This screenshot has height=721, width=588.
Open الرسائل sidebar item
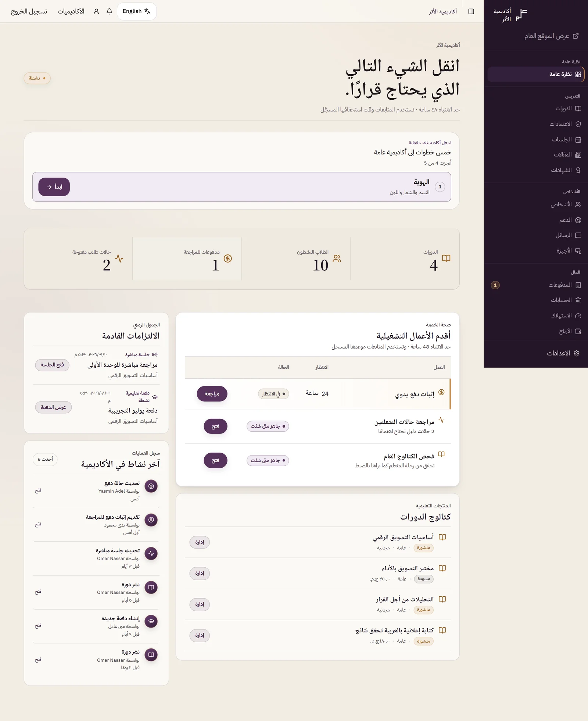(535, 235)
